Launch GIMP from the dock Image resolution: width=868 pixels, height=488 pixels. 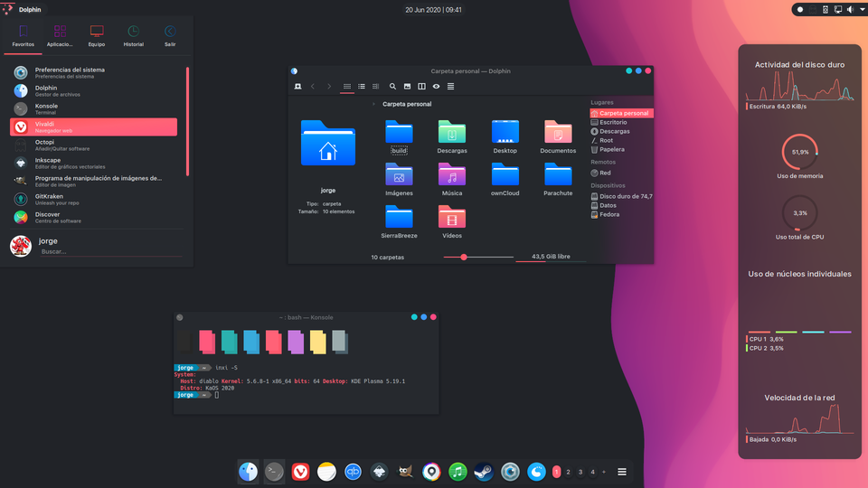tap(405, 472)
